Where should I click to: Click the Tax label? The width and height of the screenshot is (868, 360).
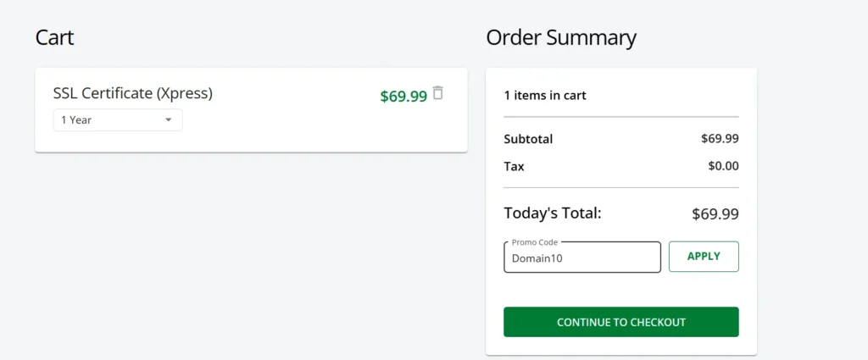point(514,166)
